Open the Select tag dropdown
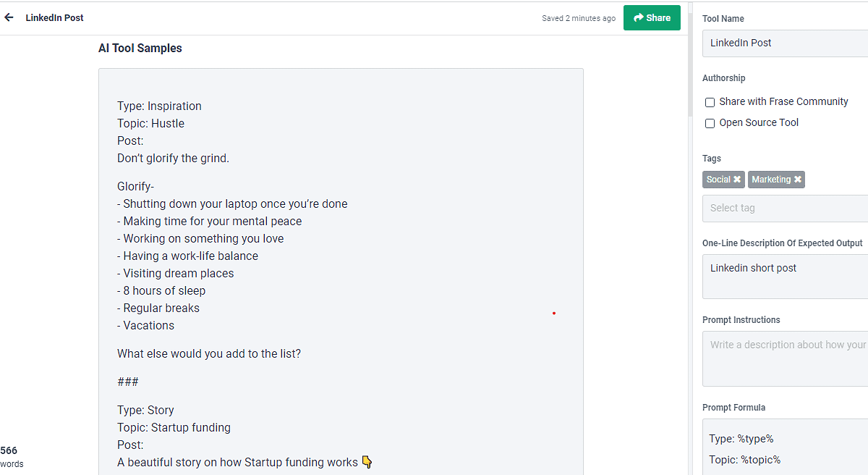Image resolution: width=868 pixels, height=475 pixels. click(785, 208)
